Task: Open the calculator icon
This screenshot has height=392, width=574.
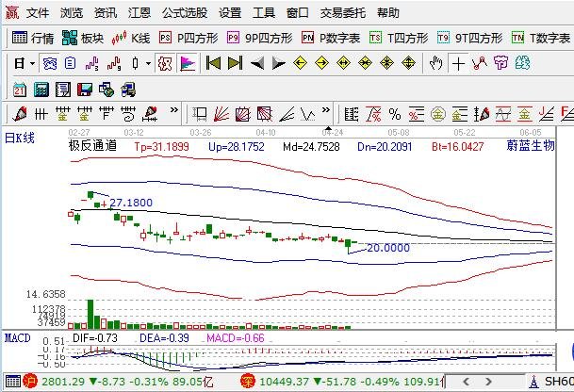Action: coord(41,90)
